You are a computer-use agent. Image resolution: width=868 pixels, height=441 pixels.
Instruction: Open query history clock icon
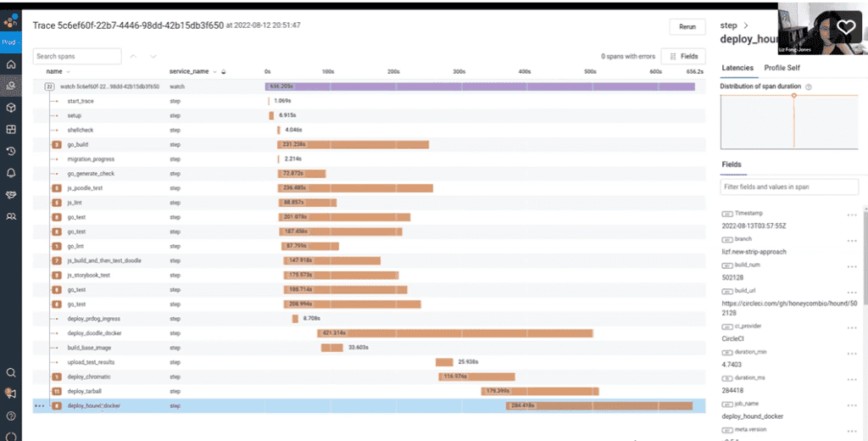coord(11,151)
